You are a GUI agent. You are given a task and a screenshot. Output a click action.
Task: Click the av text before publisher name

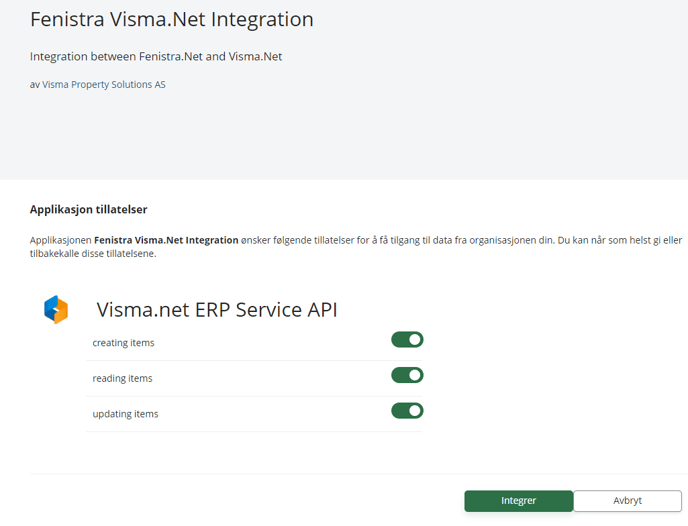[35, 85]
